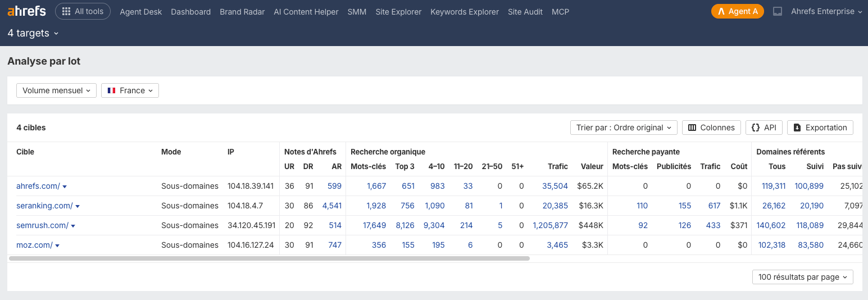
Task: Expand the caret next to ahrefs.com/
Action: point(65,187)
